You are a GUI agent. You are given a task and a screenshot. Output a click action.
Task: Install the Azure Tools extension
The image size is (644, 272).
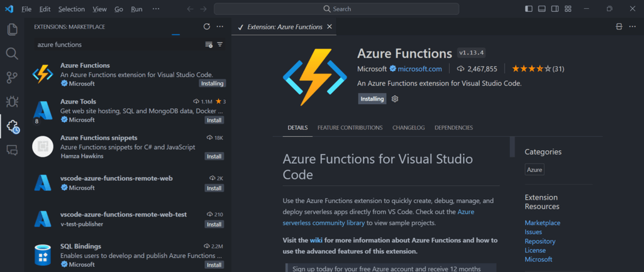[x=214, y=120]
